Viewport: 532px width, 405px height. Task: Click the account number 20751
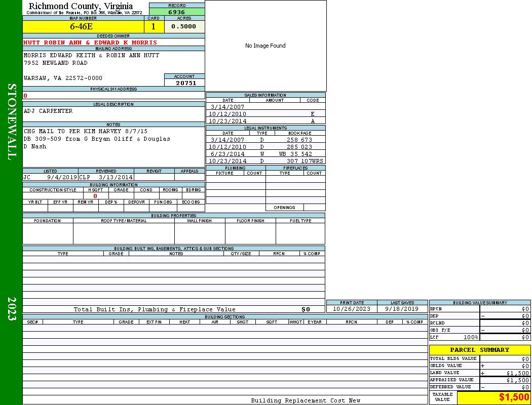pos(186,83)
